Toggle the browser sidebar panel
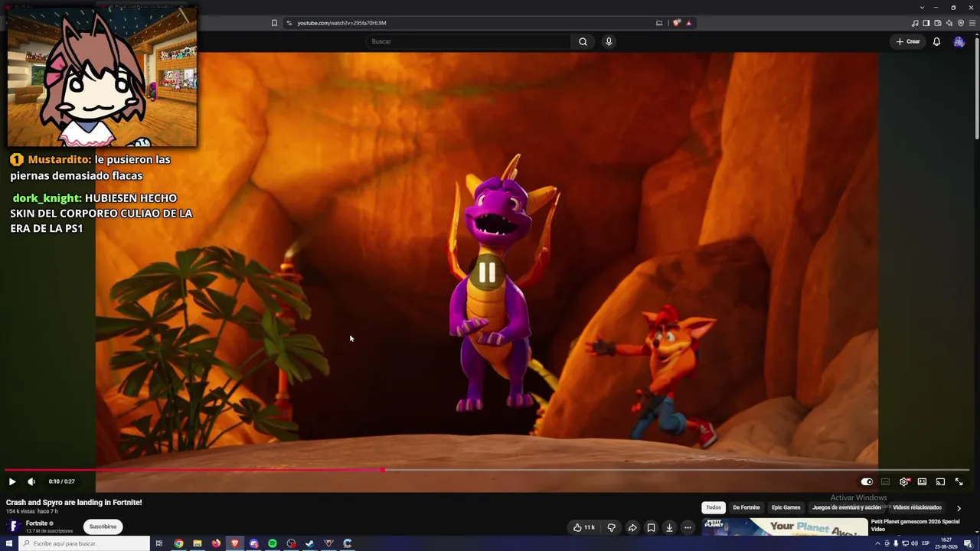Image resolution: width=980 pixels, height=551 pixels. click(926, 23)
